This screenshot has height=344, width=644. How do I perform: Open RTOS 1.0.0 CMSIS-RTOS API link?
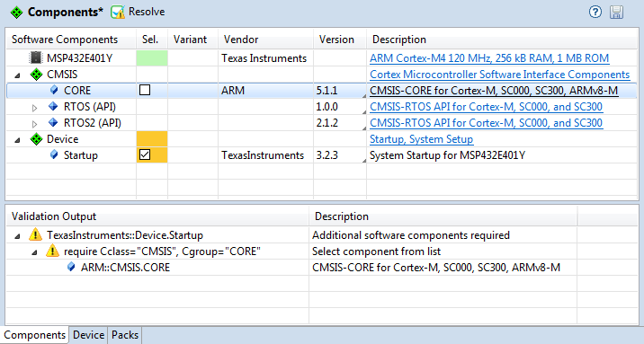tap(486, 107)
